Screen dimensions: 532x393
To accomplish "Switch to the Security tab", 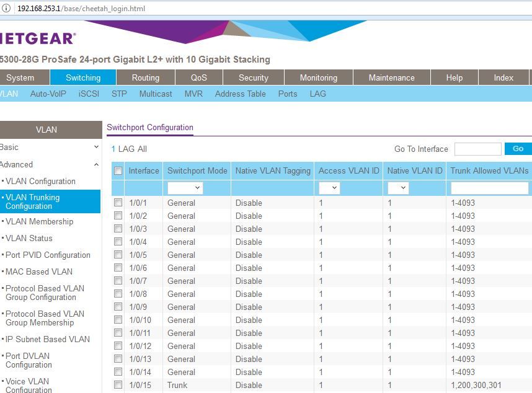I will 253,77.
